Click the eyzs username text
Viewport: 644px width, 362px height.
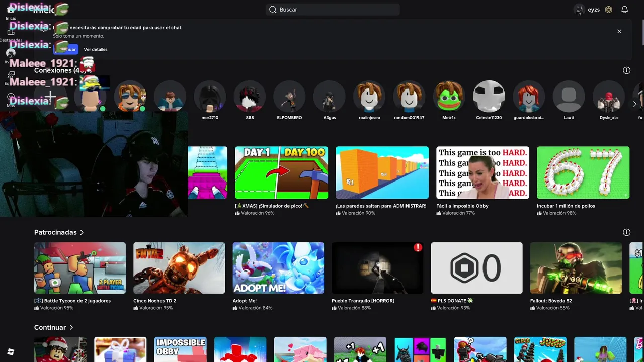594,10
